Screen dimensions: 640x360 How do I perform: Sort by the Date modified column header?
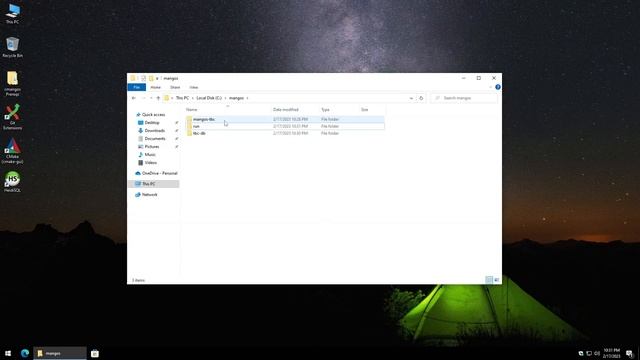296,109
